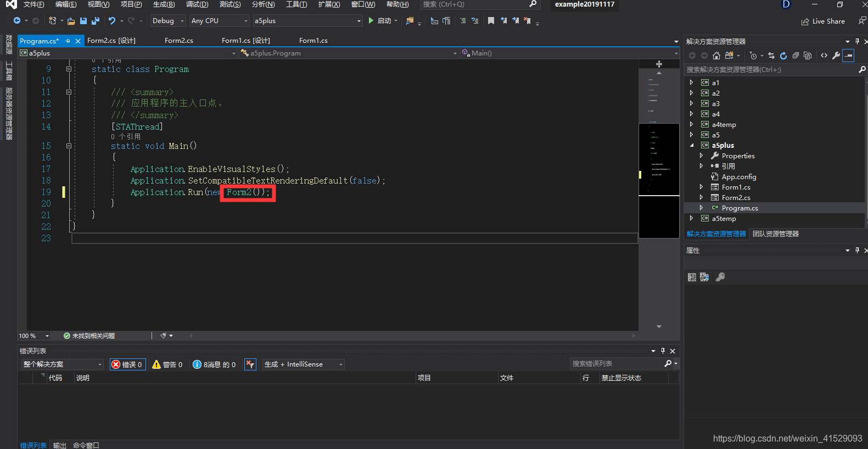868x449 pixels.
Task: Expand the a4temp project node
Action: tap(691, 125)
